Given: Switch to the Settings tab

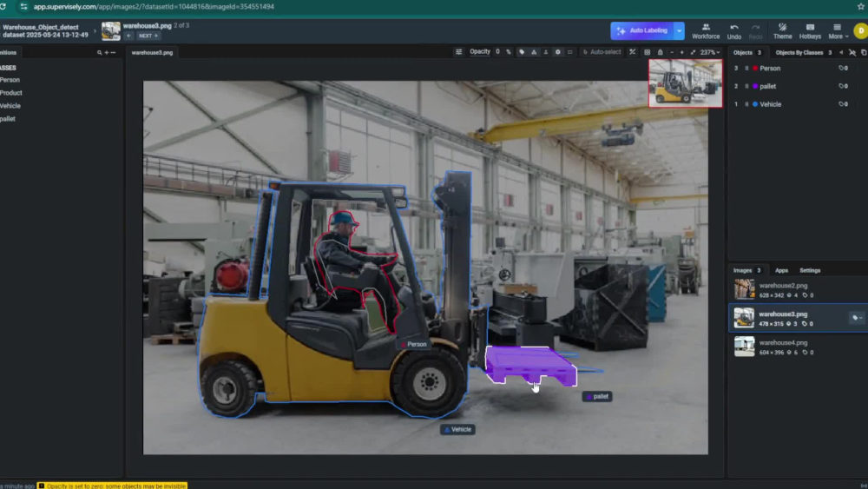Looking at the screenshot, I should click(x=810, y=270).
